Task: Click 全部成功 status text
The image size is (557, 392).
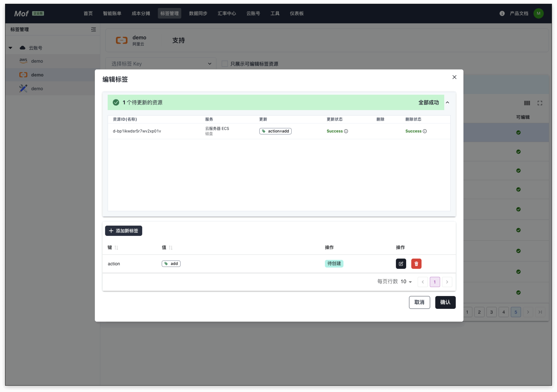Action: pos(428,102)
